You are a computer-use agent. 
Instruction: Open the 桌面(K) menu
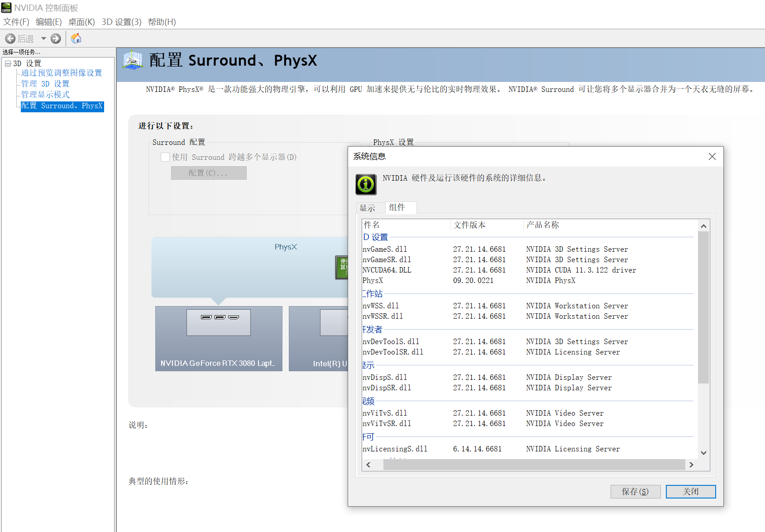pyautogui.click(x=81, y=22)
